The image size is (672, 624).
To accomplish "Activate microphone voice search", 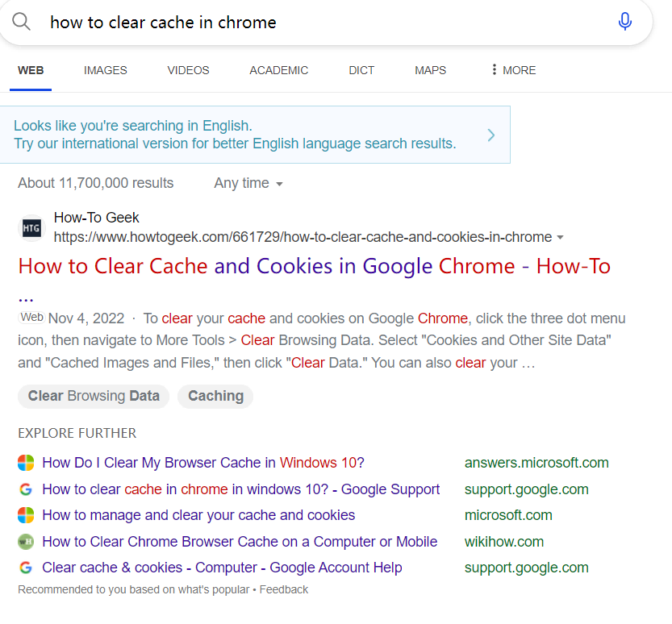I will pos(625,22).
